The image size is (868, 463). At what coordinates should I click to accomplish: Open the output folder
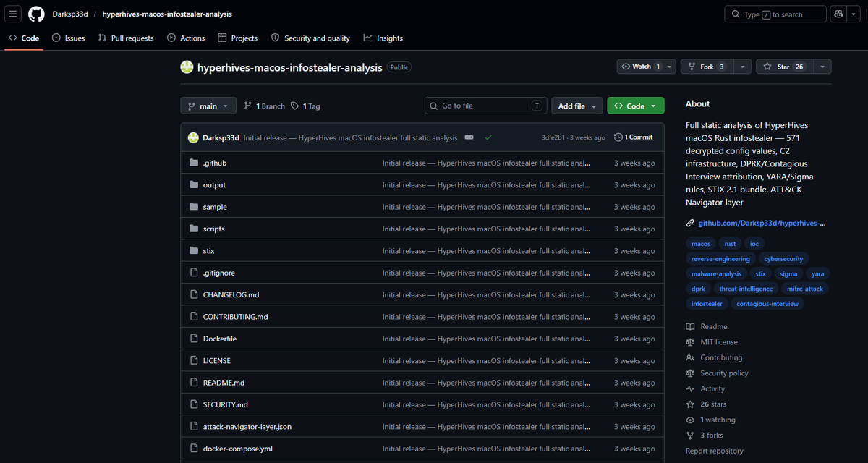(x=214, y=185)
